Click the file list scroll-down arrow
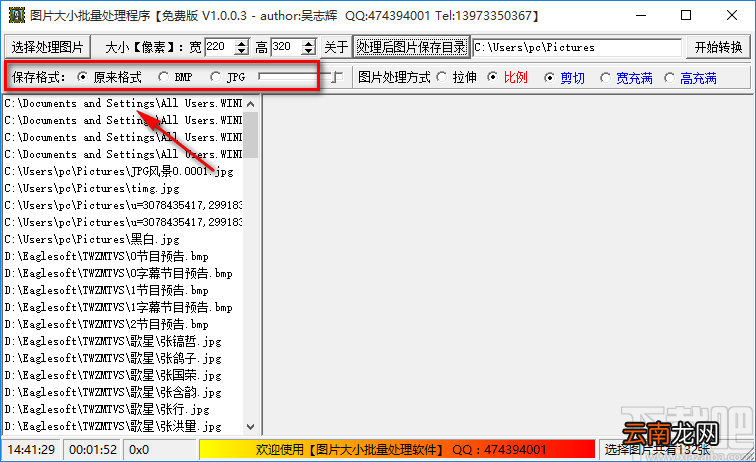Screen dimensions: 756x462 pos(250,426)
